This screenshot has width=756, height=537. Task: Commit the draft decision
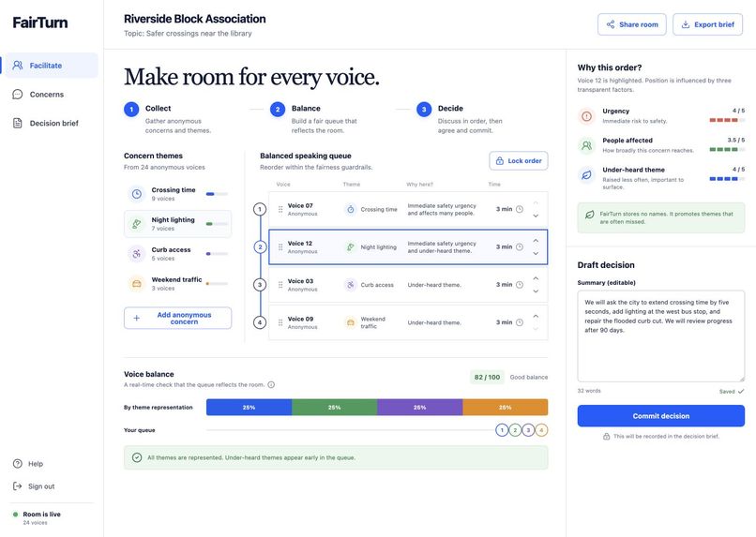point(661,415)
